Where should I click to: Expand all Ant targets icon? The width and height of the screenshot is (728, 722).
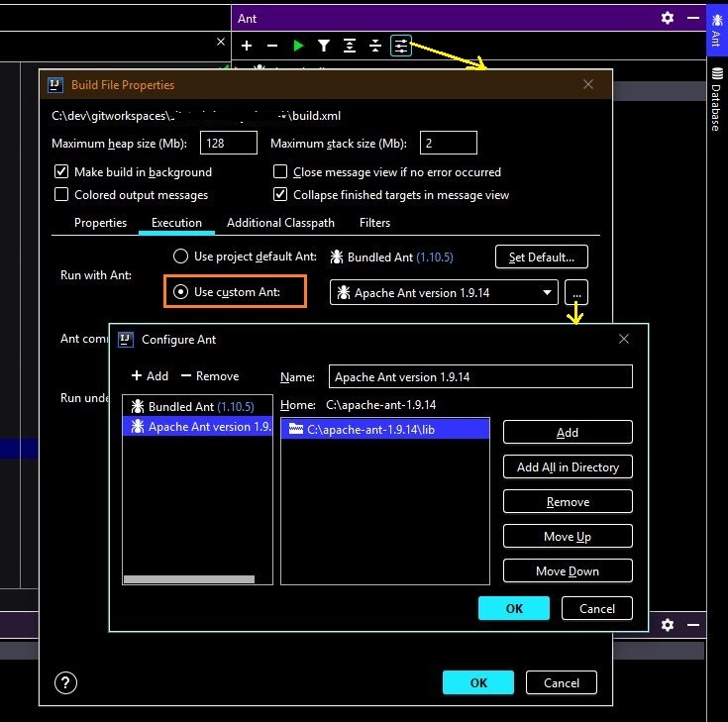tap(349, 46)
